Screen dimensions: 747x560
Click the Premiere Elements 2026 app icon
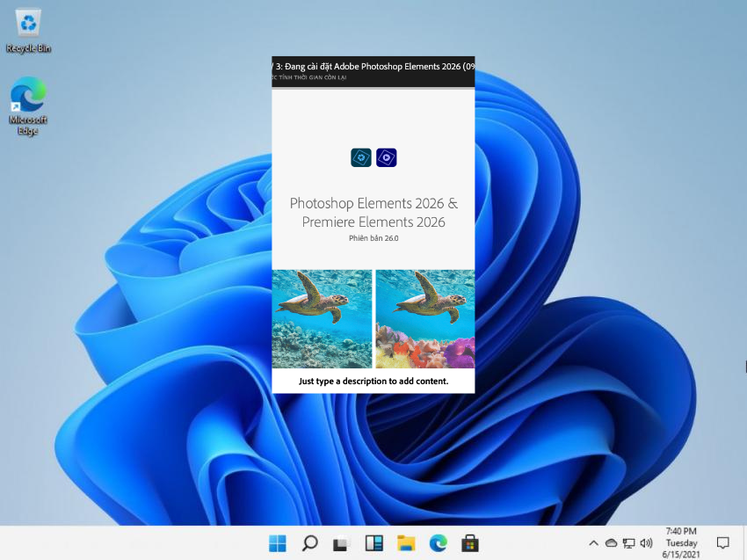pos(387,157)
